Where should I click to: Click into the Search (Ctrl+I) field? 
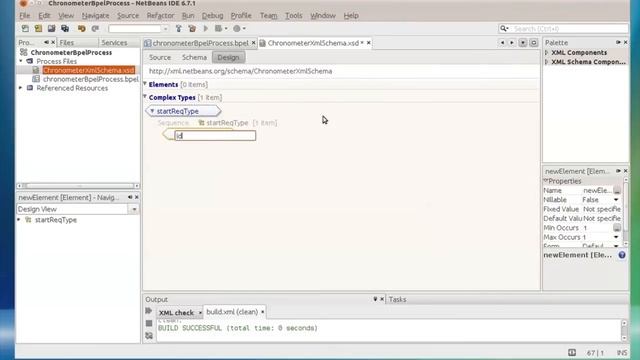coord(569,29)
